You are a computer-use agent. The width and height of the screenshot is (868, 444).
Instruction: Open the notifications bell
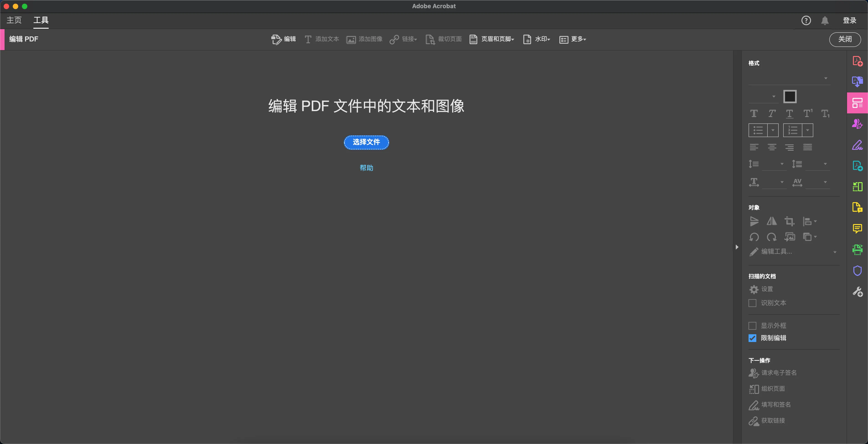824,20
